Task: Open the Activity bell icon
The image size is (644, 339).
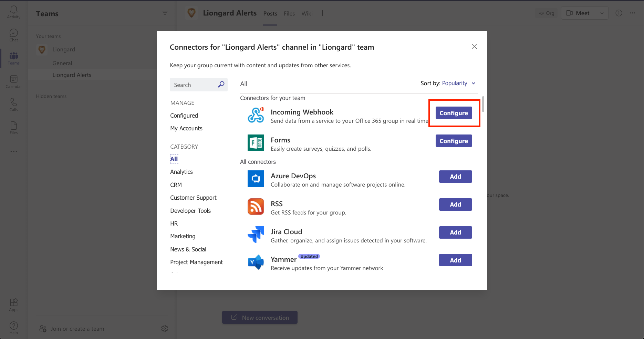Action: 14,12
